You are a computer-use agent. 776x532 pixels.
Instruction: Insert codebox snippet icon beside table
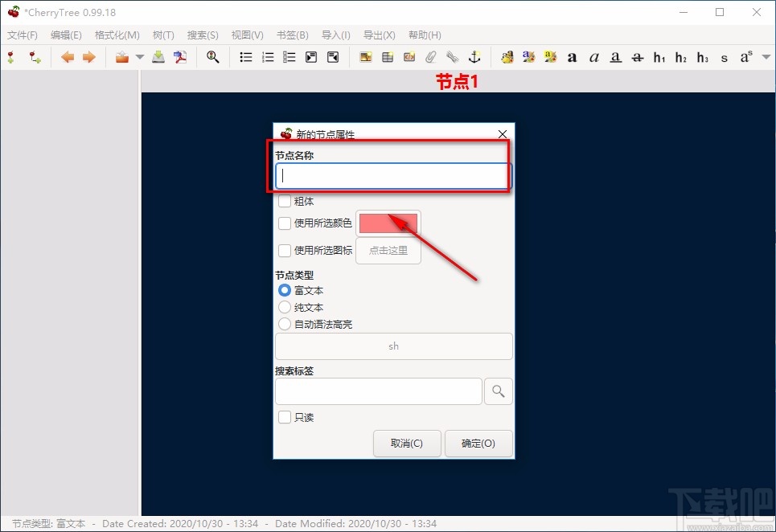pyautogui.click(x=409, y=57)
